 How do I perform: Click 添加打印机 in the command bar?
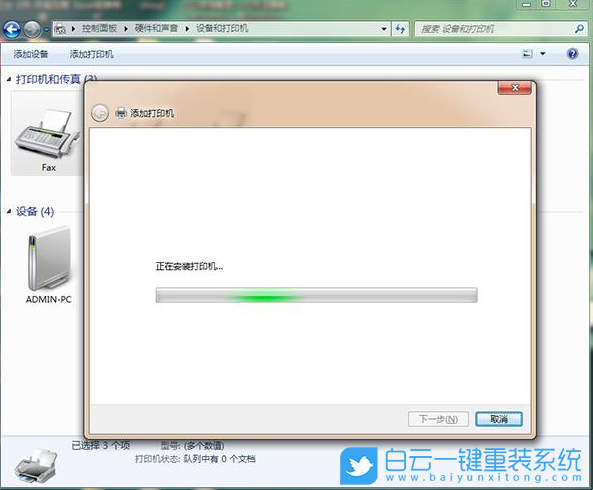pos(92,54)
